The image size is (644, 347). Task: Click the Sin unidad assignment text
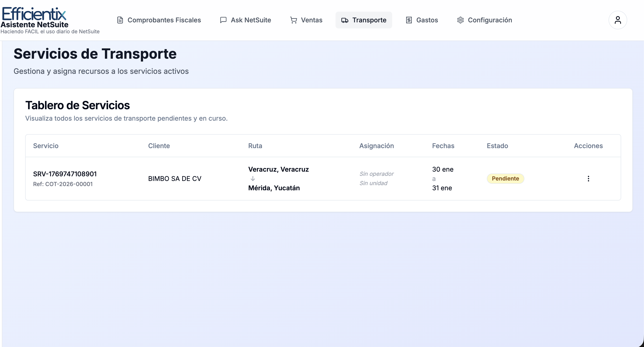click(373, 183)
